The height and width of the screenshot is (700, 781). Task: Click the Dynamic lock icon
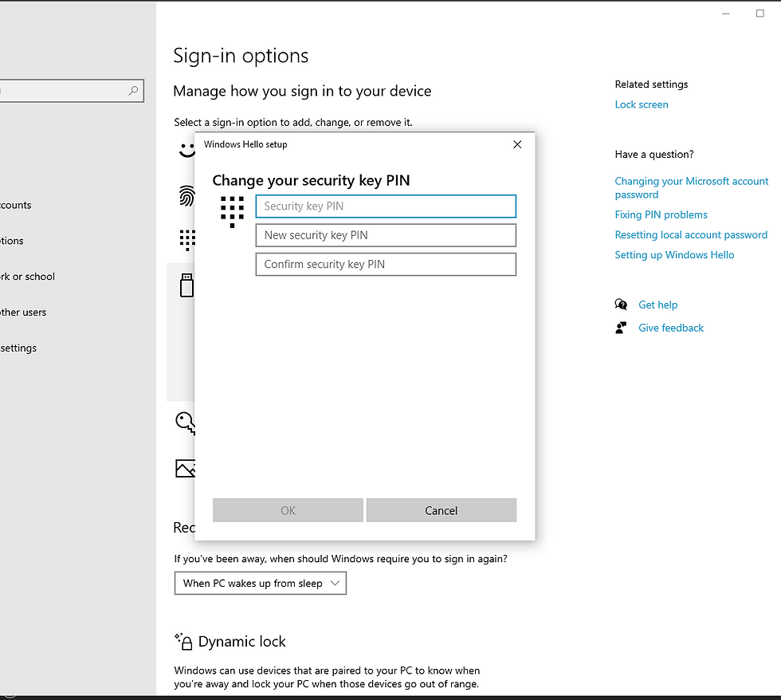pos(183,641)
